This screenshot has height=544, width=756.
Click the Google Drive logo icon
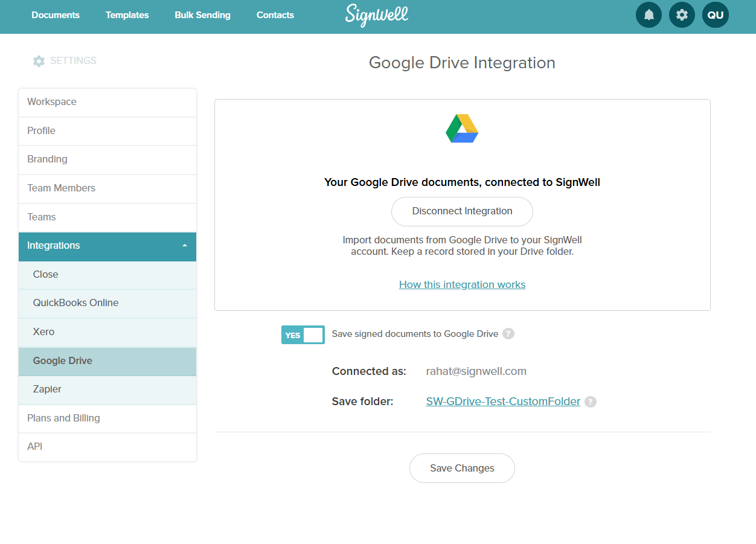[x=462, y=129]
